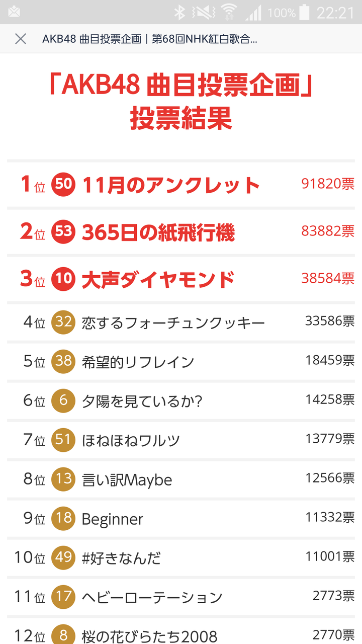Select the Beginner song entry
Screen dimensions: 362x644
[181, 518]
